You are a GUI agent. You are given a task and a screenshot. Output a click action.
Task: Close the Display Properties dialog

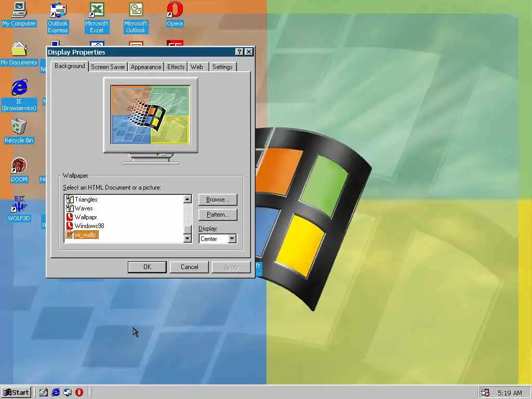(249, 51)
